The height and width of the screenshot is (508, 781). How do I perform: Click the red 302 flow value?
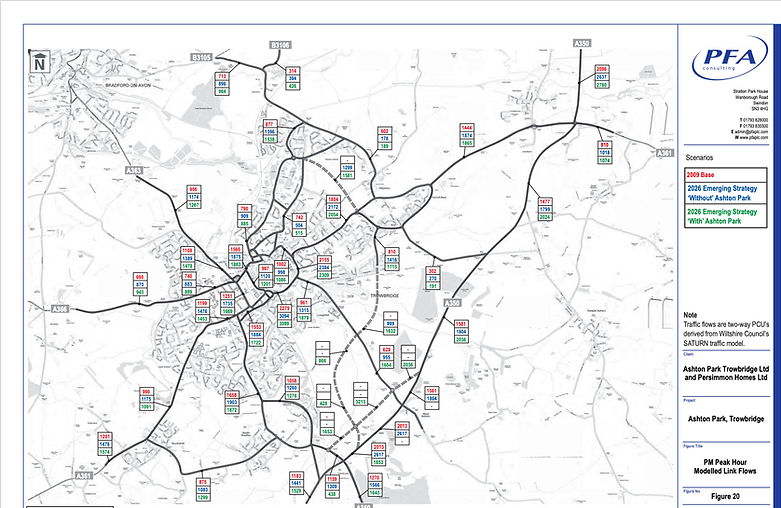tap(433, 271)
